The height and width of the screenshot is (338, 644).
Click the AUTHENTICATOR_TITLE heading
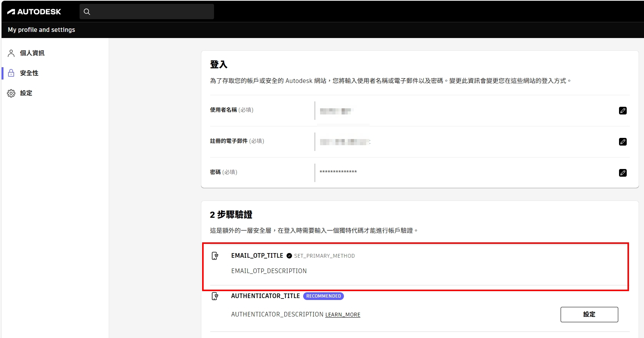pos(265,296)
